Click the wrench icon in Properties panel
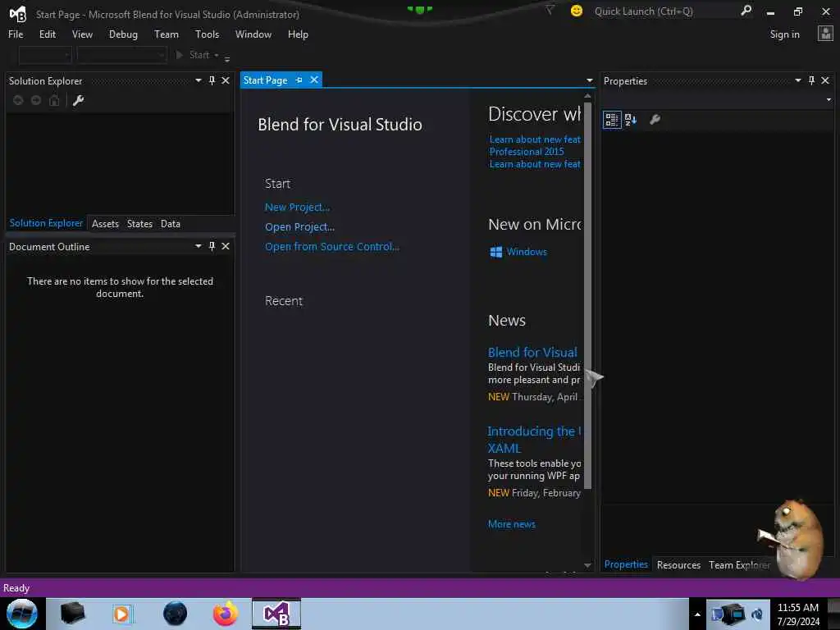 click(655, 120)
